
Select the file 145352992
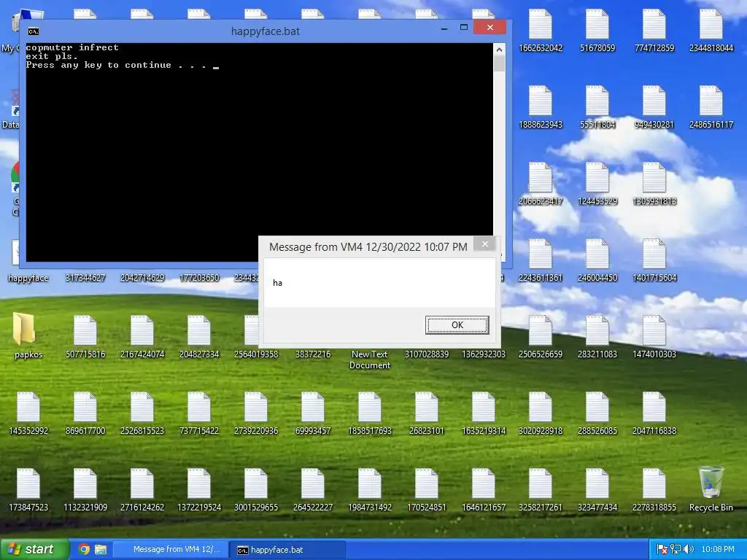coord(28,414)
